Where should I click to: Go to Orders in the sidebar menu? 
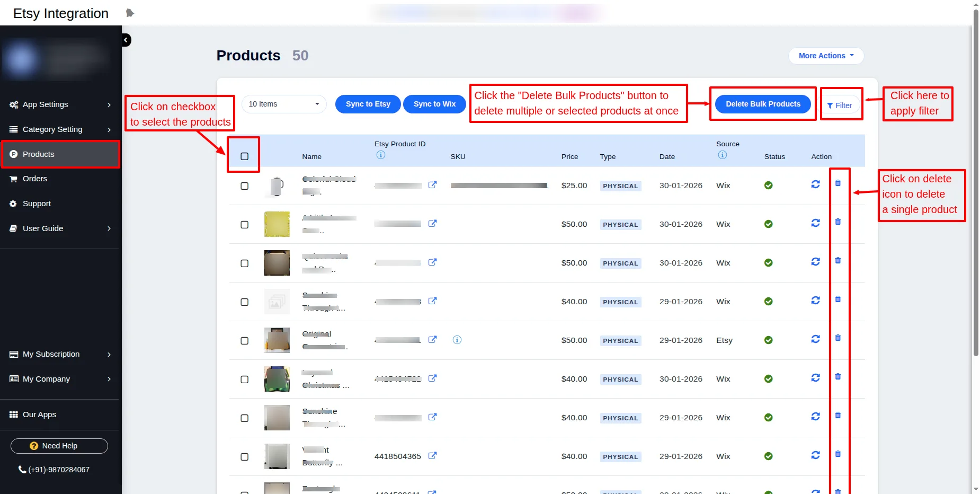coord(35,179)
